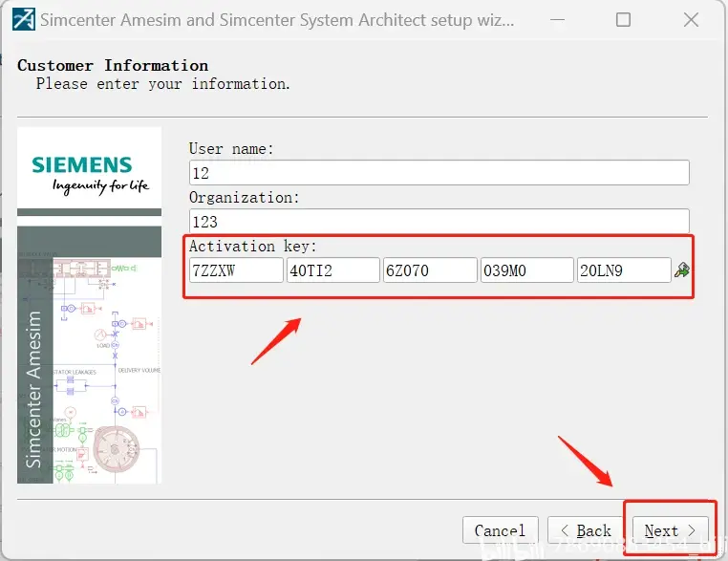Screen dimensions: 728x561
Task: Click the 'Activation key:' label
Action: 253,246
